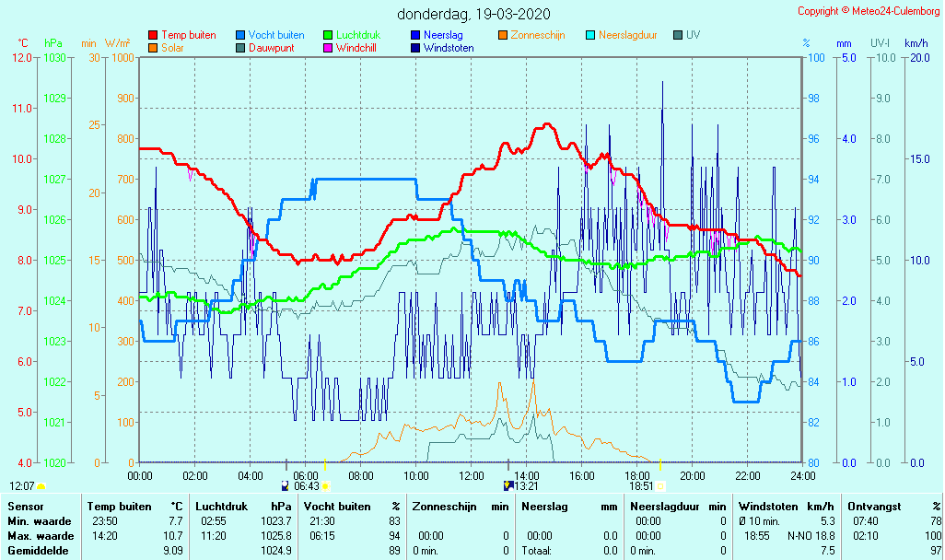Click the Dauwpunt legend label
The image size is (945, 560).
pyautogui.click(x=273, y=48)
